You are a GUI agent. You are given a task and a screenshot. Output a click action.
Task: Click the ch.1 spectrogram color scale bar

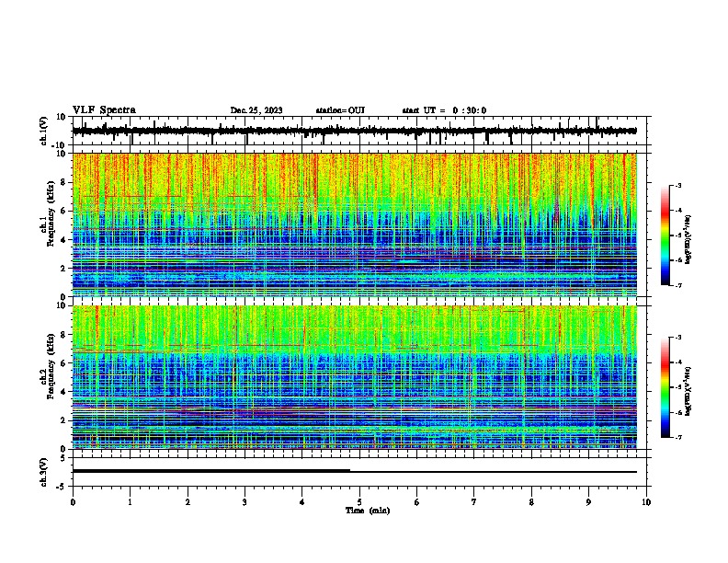pos(665,236)
